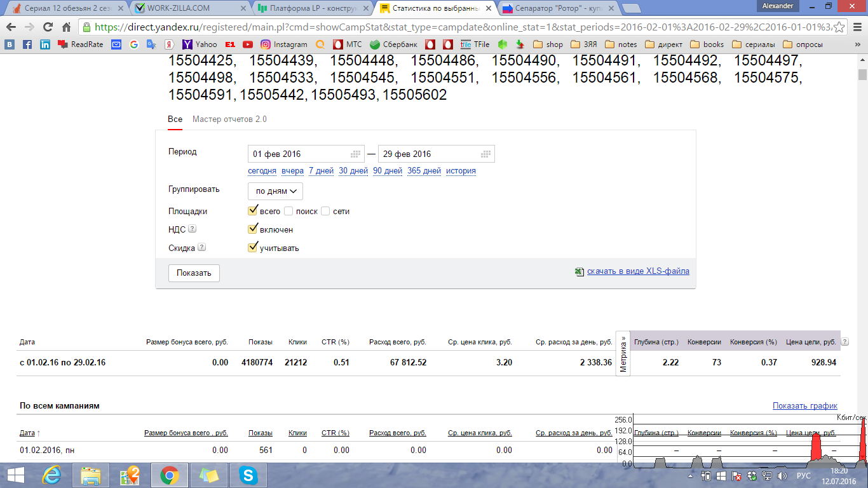Click the 'Показать' button
The image size is (868, 488).
pyautogui.click(x=194, y=273)
